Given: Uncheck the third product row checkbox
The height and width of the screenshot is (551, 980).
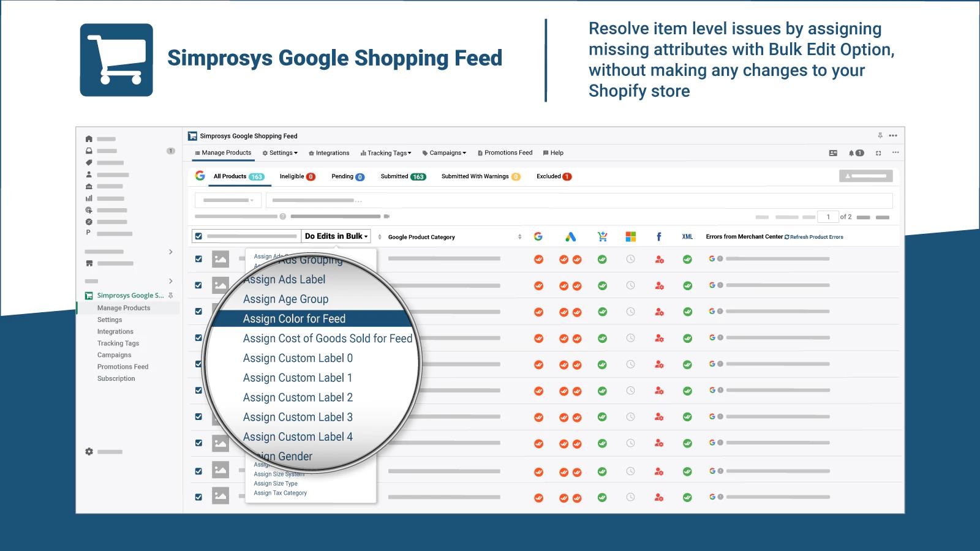Looking at the screenshot, I should pos(198,312).
